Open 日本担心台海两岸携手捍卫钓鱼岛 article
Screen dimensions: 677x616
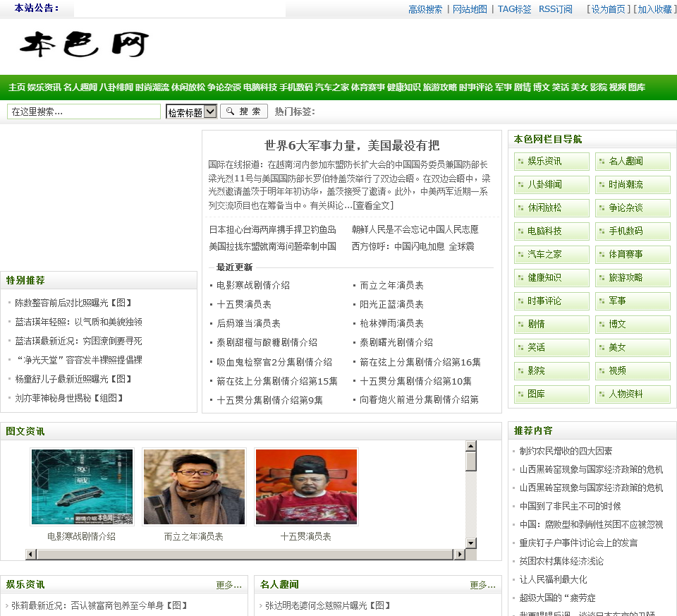tap(272, 229)
